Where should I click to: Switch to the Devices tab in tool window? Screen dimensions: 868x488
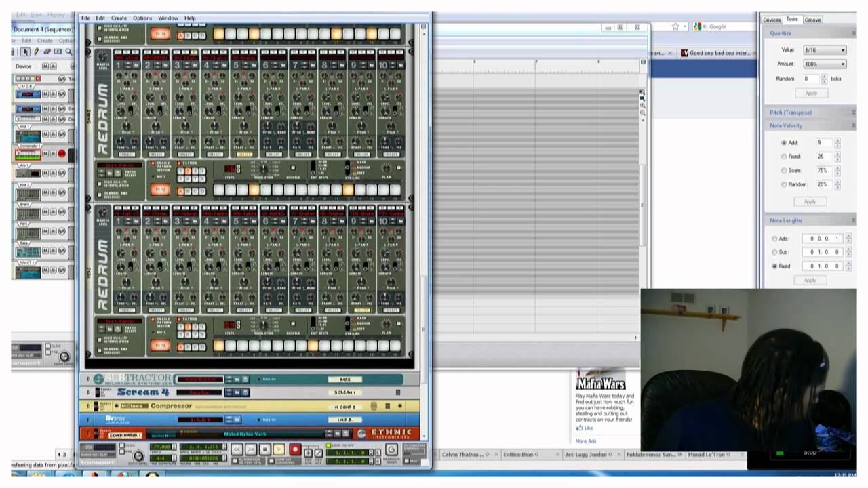point(772,20)
